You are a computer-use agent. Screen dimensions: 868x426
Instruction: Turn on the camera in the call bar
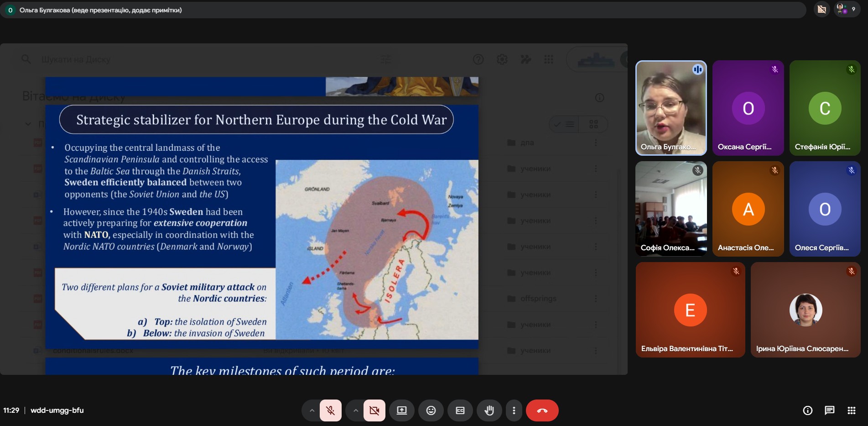[374, 410]
